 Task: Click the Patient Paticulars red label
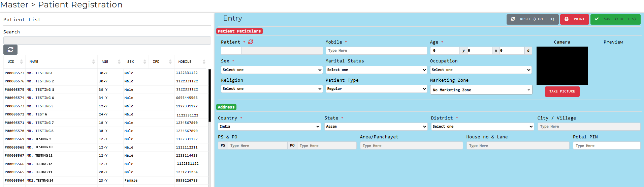coord(239,31)
